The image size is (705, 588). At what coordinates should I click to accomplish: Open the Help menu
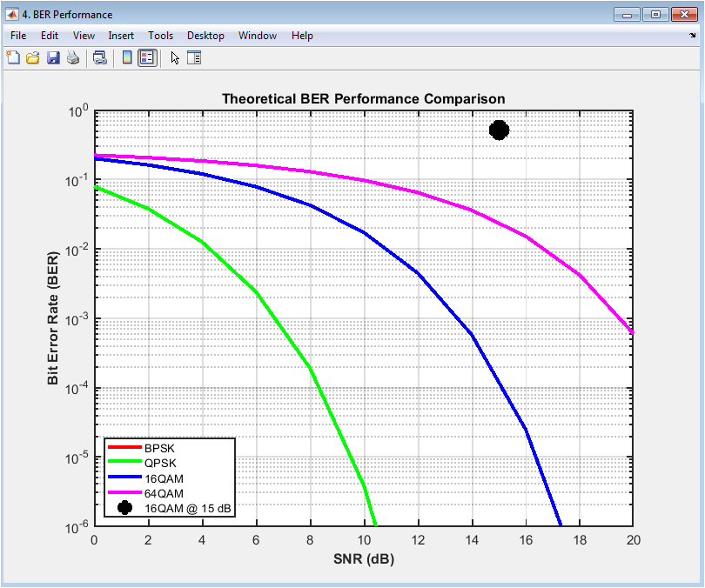pyautogui.click(x=302, y=36)
